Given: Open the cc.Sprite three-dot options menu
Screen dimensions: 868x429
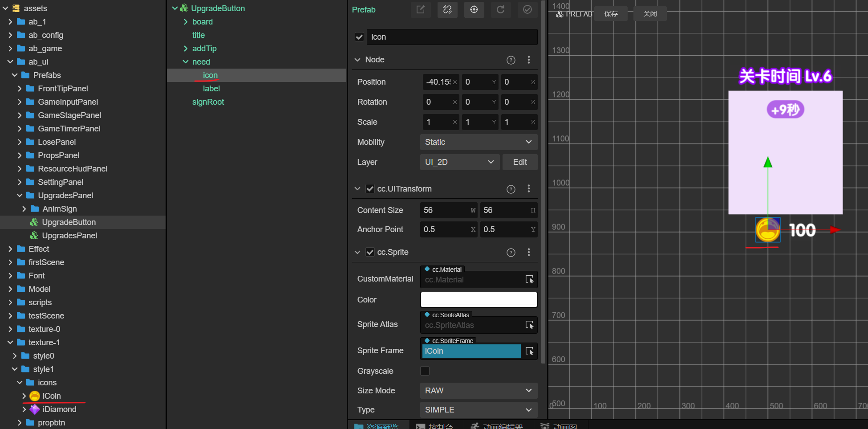Looking at the screenshot, I should [529, 253].
